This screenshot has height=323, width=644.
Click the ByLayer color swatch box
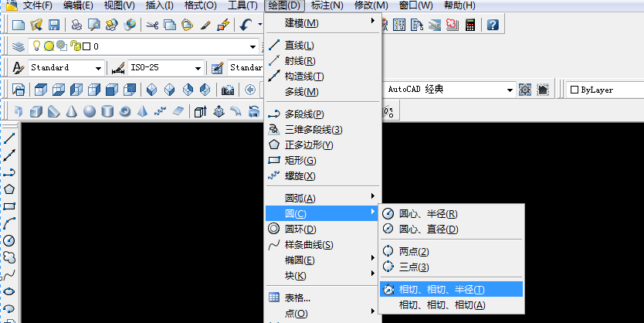coord(575,90)
